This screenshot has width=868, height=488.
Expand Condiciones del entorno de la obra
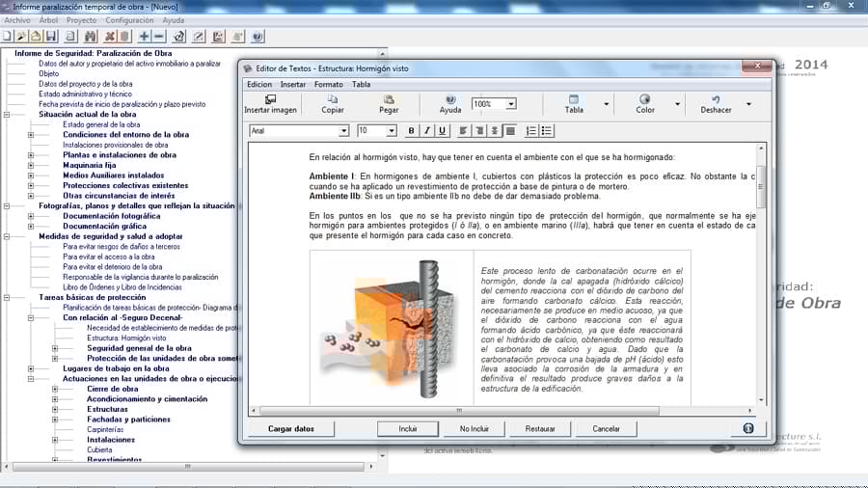(x=31, y=135)
